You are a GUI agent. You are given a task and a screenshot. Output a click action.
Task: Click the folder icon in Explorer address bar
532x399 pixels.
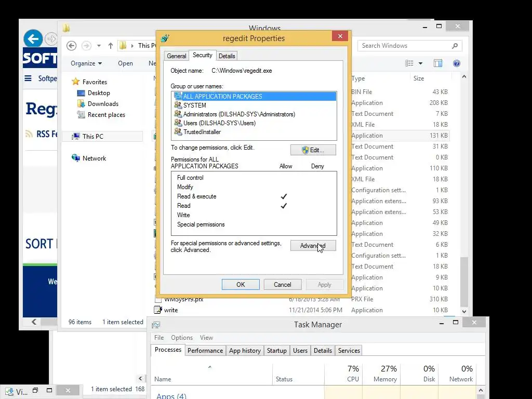123,46
